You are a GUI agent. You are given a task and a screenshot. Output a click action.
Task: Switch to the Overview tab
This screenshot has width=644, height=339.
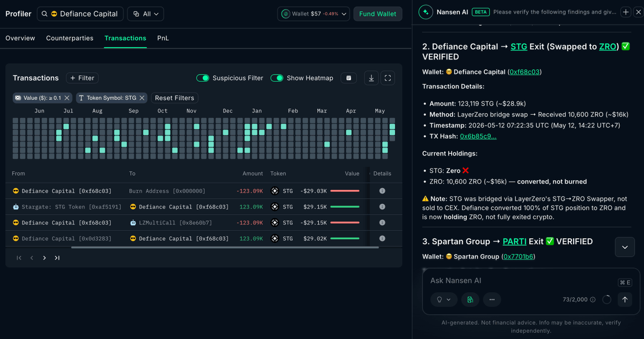tap(20, 38)
